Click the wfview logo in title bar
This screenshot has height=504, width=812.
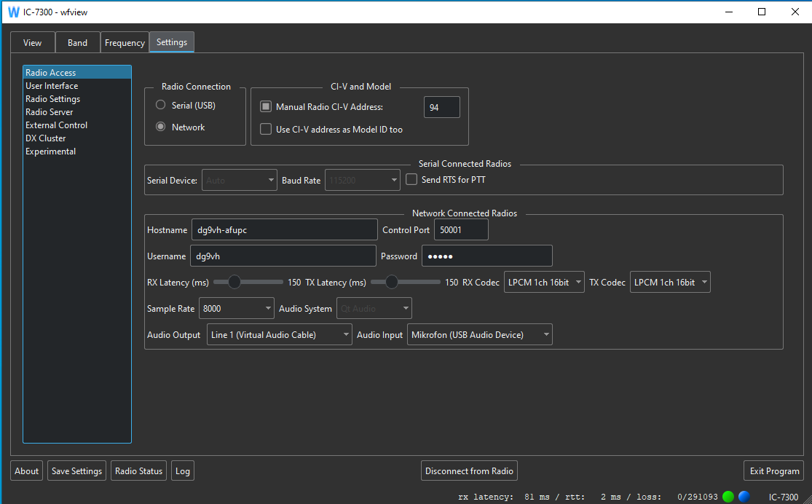click(13, 12)
